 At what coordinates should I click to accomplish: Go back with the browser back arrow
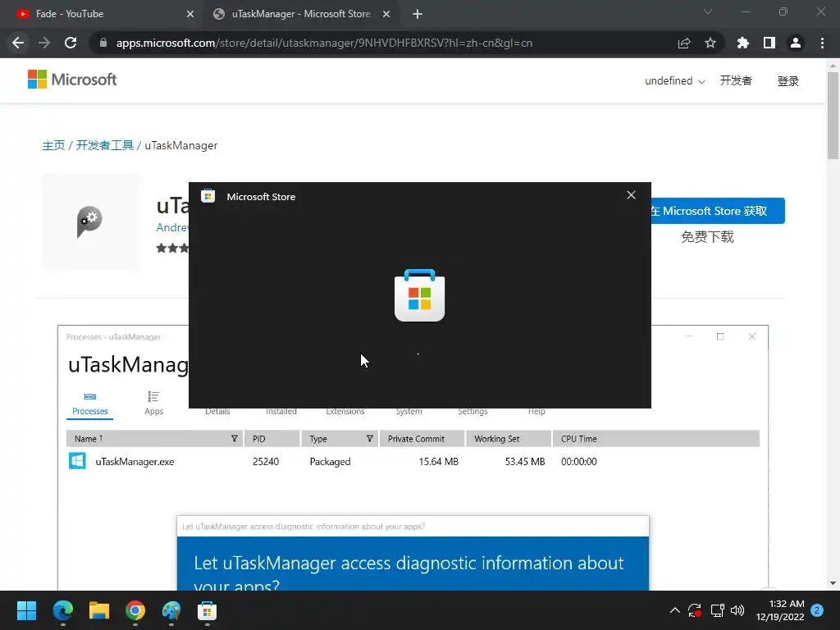point(18,43)
